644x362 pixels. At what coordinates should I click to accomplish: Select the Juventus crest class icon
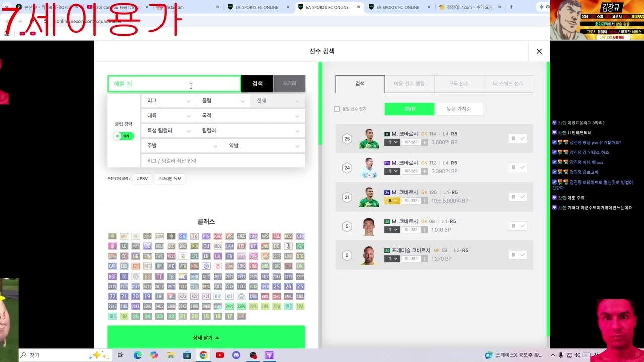288,246
